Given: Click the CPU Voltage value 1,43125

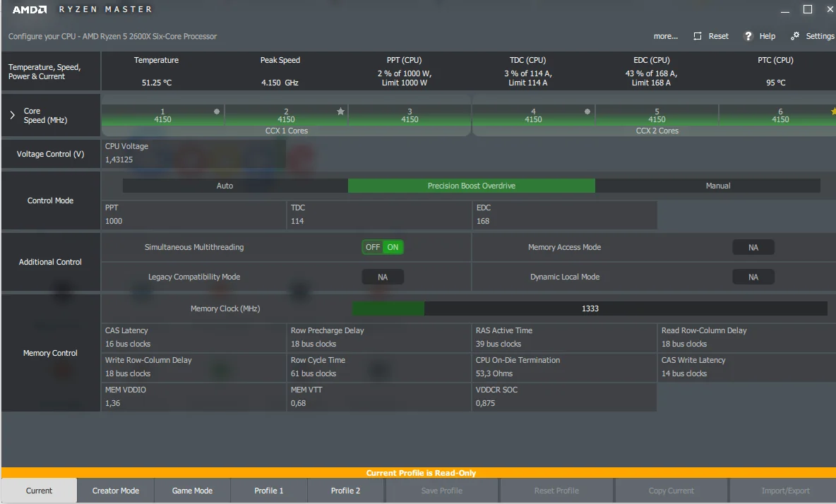Looking at the screenshot, I should coord(119,160).
